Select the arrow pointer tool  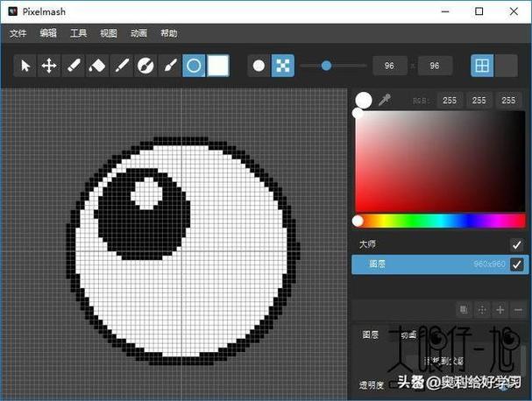[25, 66]
